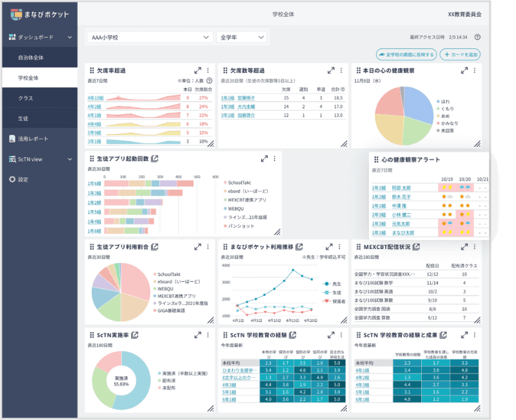This screenshot has width=516, height=420.
Task: Click the カードを追加 button
Action: [461, 55]
